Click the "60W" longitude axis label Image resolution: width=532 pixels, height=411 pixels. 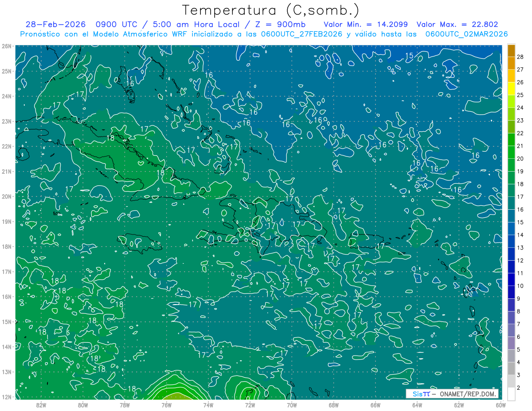500,404
